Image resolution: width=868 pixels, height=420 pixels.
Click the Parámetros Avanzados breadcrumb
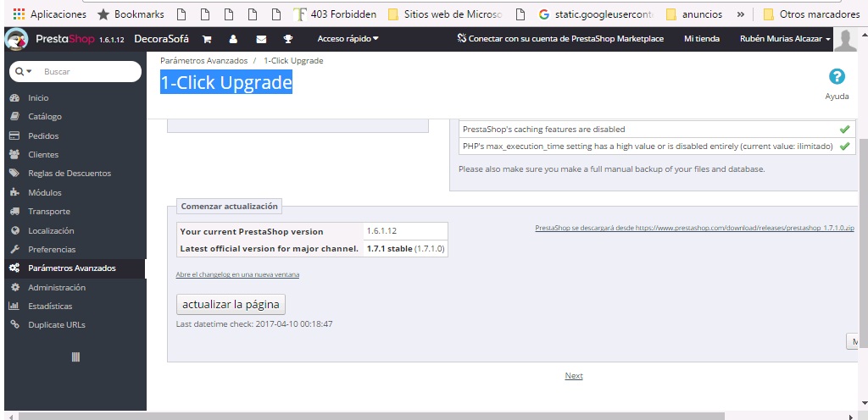point(203,61)
